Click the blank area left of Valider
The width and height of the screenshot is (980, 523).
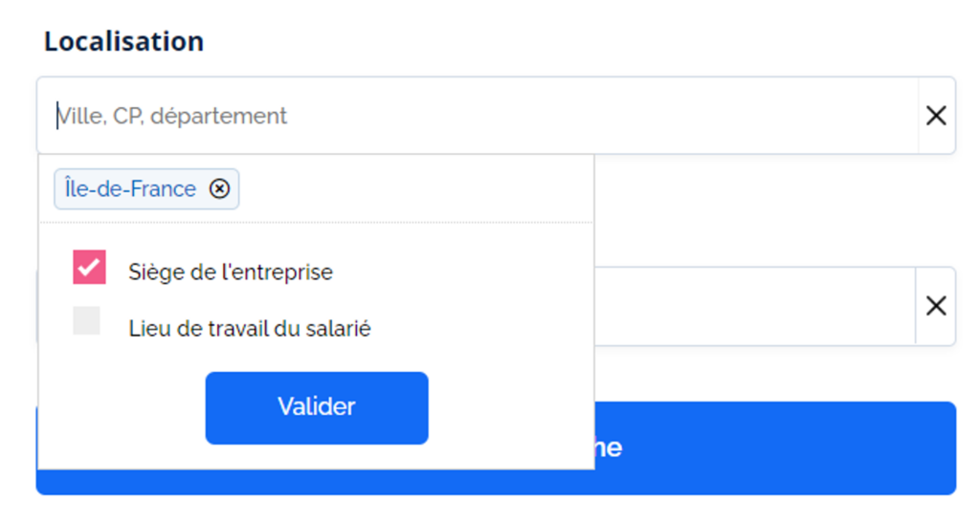pyautogui.click(x=120, y=408)
